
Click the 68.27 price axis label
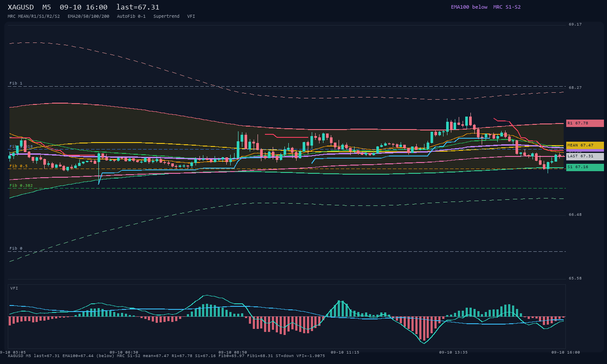click(x=575, y=88)
